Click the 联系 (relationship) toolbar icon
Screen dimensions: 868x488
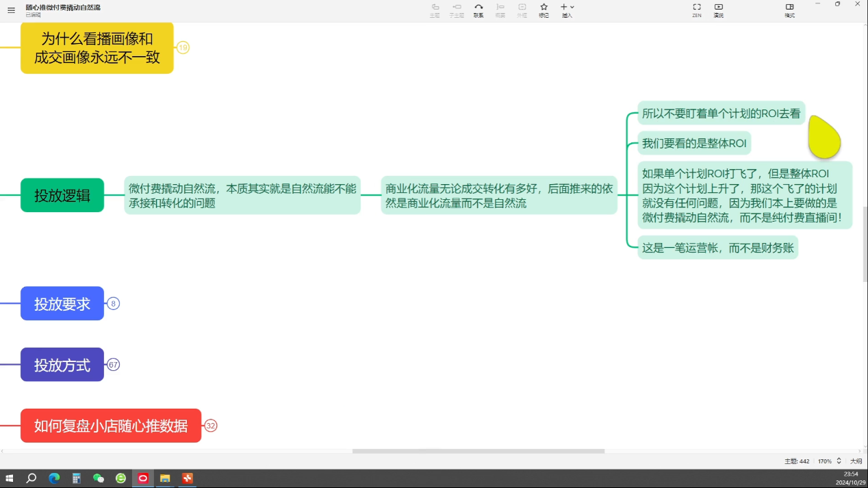(478, 10)
